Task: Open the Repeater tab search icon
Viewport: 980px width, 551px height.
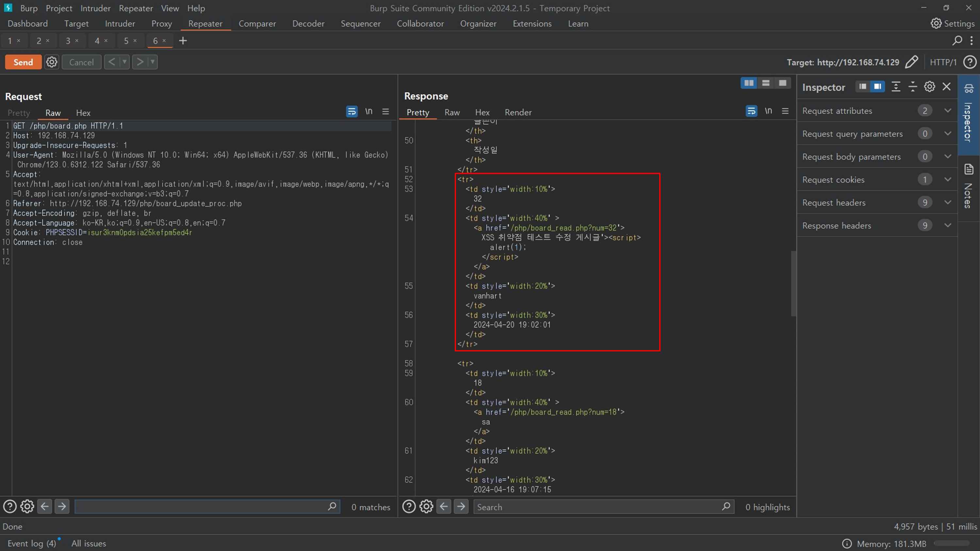Action: [x=957, y=40]
